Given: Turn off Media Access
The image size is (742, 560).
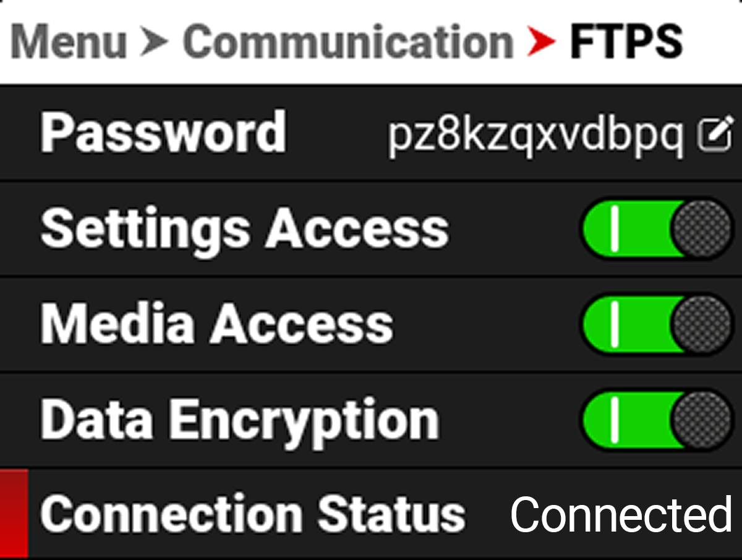Looking at the screenshot, I should coord(655,323).
